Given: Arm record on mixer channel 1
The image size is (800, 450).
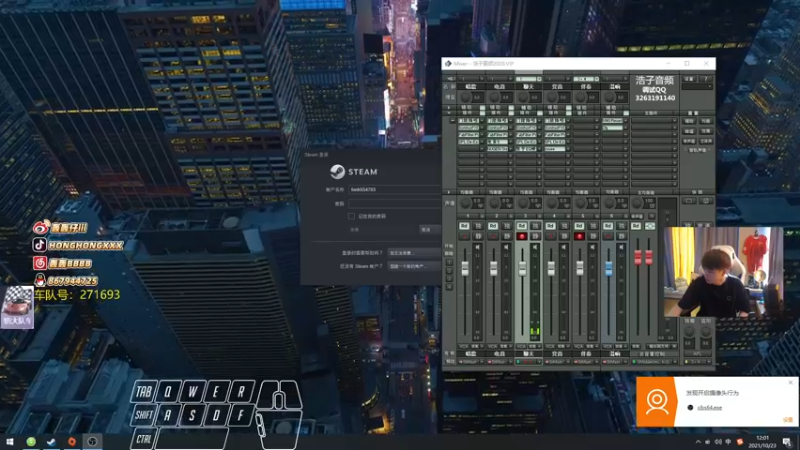Looking at the screenshot, I should [464, 236].
